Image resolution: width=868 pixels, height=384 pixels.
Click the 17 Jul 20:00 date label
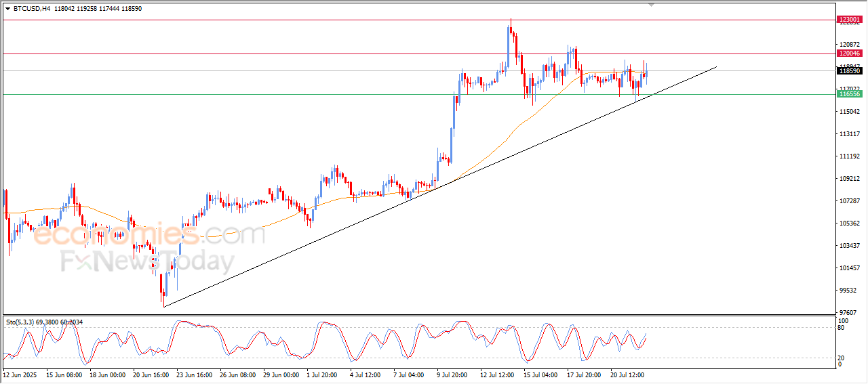[585, 374]
